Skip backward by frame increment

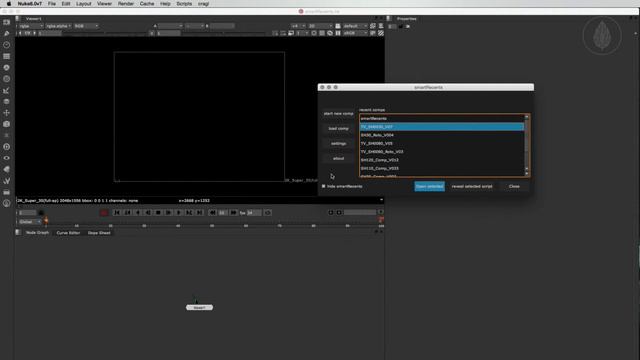[212, 213]
